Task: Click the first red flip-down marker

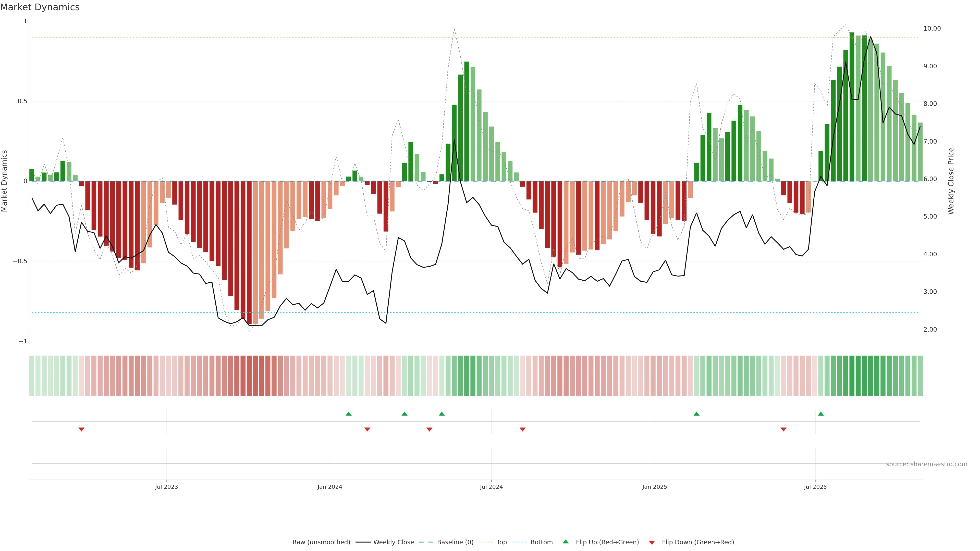Action: tap(81, 429)
